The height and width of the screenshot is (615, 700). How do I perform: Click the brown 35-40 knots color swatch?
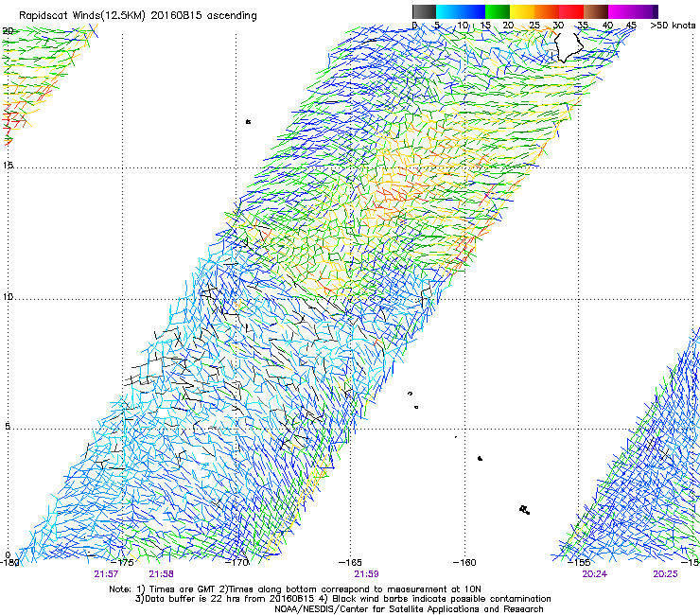(596, 11)
